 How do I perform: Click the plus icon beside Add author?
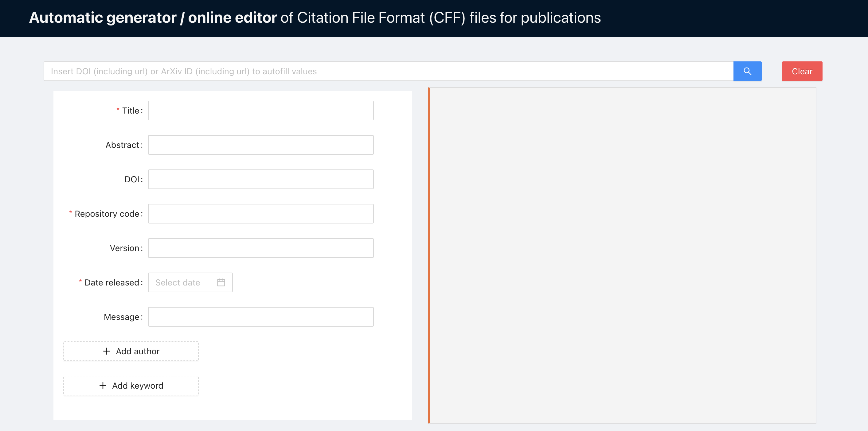(107, 351)
